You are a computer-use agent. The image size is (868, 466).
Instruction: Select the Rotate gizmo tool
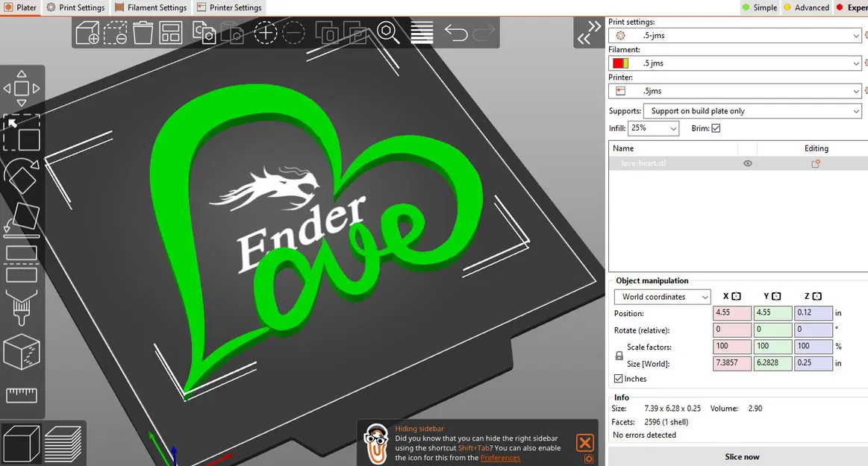22,177
